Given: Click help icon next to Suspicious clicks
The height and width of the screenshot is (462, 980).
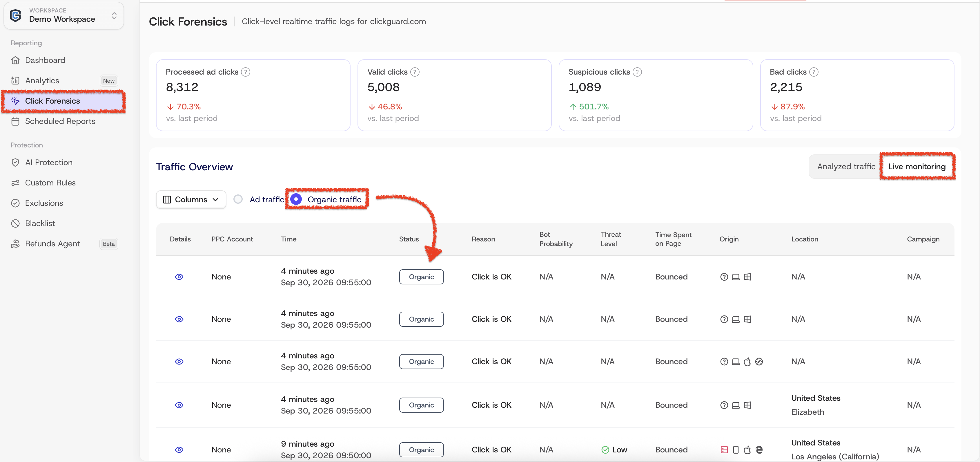Looking at the screenshot, I should [x=637, y=72].
